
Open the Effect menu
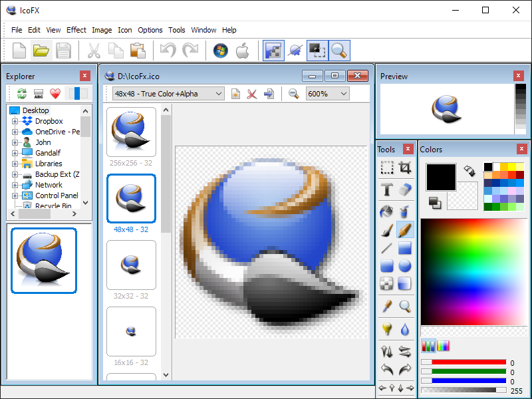[76, 30]
